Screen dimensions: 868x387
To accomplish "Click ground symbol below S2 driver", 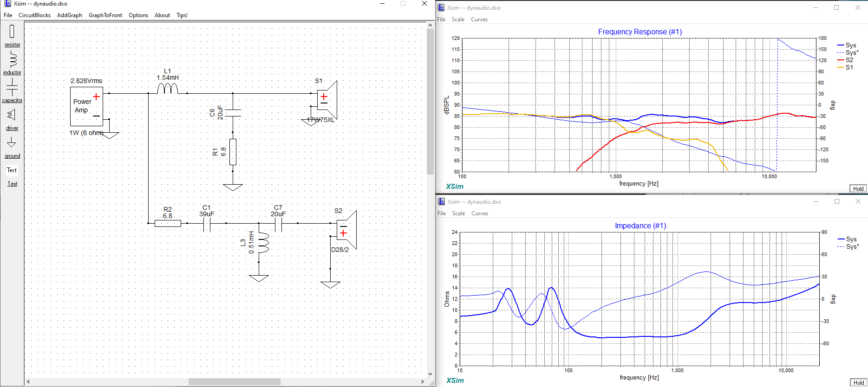I will click(330, 285).
